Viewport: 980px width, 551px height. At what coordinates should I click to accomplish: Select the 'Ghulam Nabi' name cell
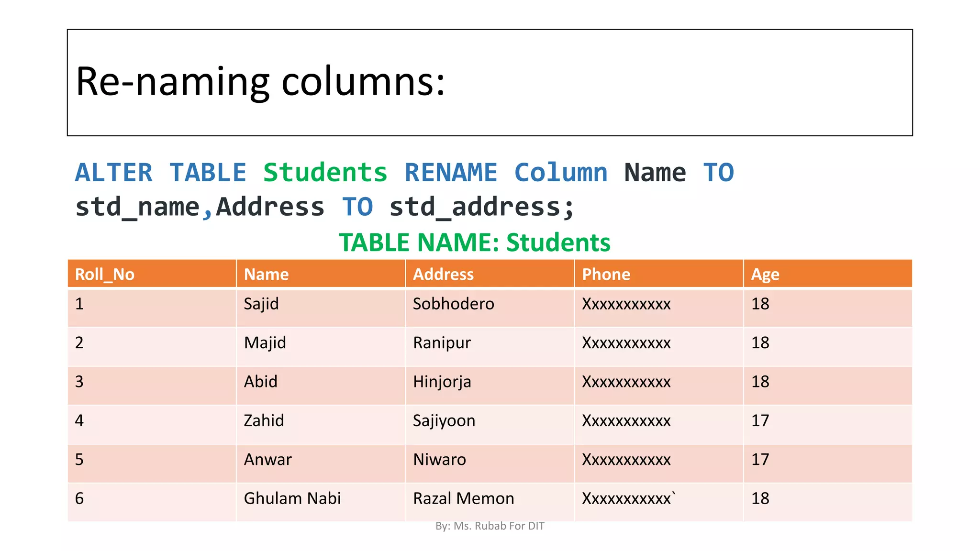[321, 502]
